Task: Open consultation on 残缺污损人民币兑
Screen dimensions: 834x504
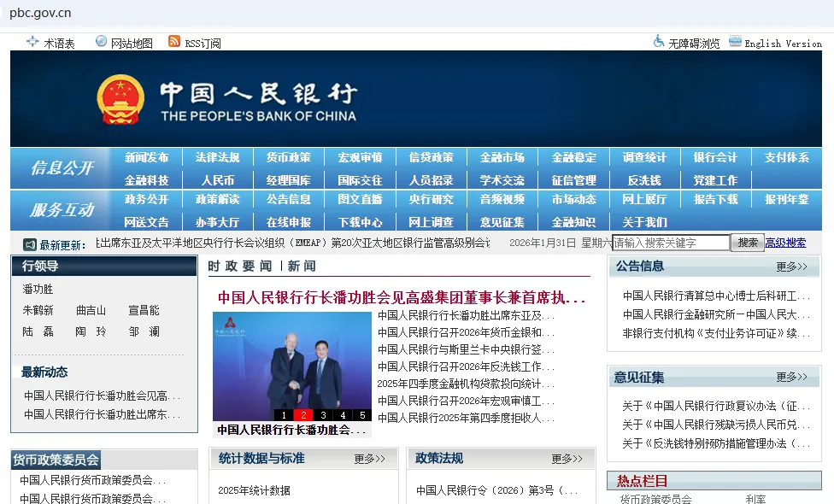Action: tap(716, 425)
